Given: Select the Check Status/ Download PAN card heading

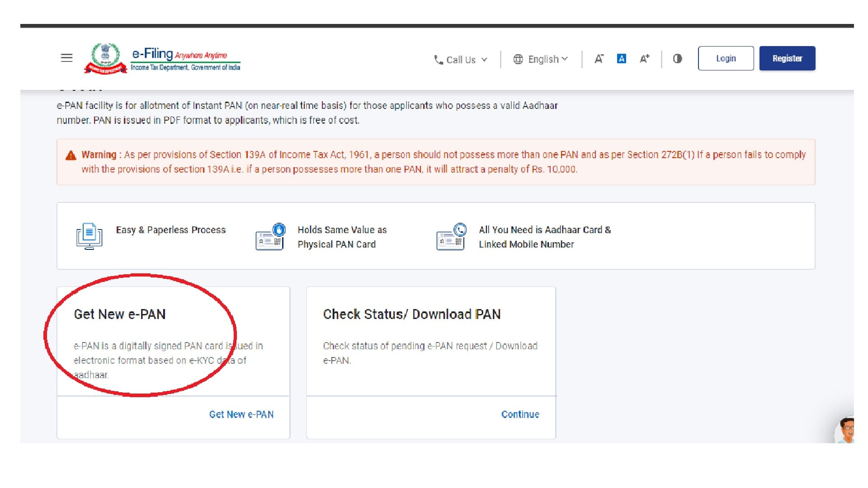Looking at the screenshot, I should [x=411, y=314].
